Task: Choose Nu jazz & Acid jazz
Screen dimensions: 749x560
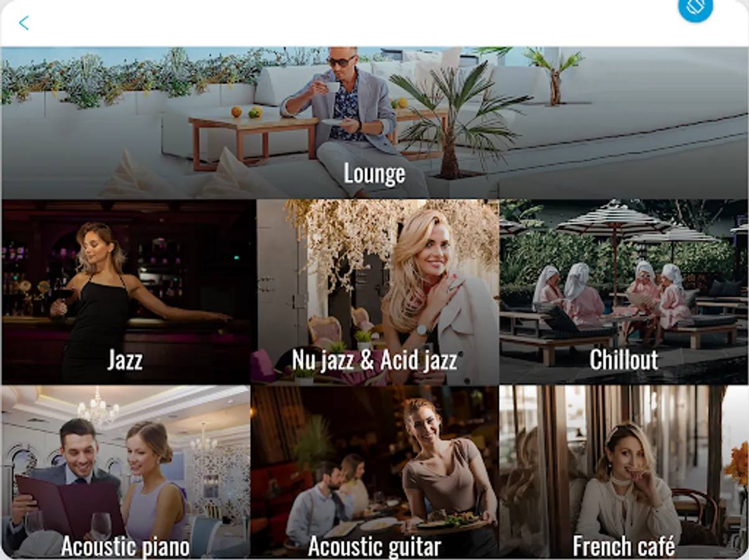Action: pos(374,360)
